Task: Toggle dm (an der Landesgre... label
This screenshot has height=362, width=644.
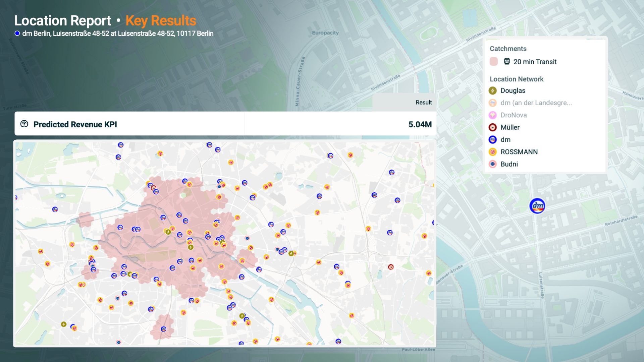Action: (536, 103)
